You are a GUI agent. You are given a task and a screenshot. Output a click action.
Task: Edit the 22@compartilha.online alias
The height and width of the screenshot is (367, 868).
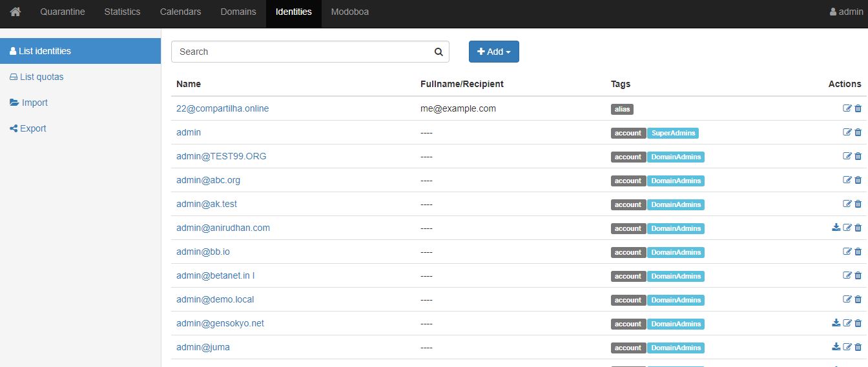(847, 108)
